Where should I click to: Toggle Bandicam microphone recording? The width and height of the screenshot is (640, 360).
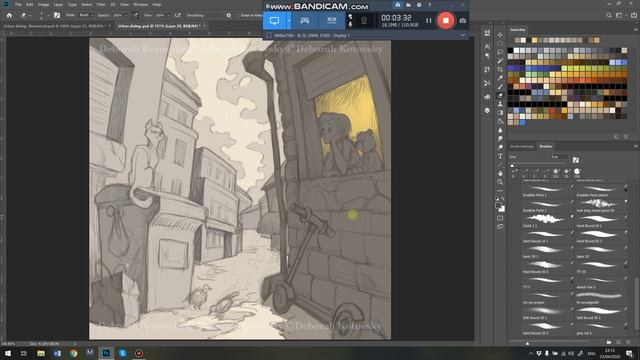point(350,24)
